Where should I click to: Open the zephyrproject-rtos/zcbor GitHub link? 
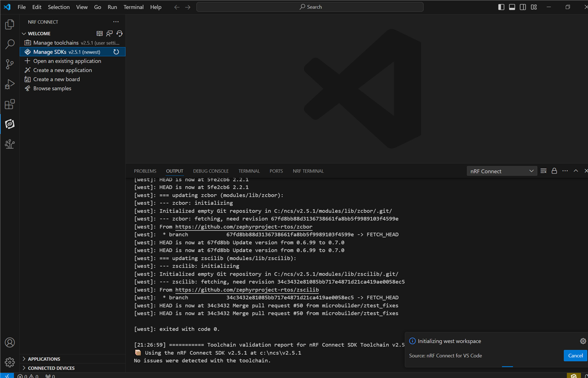(244, 227)
